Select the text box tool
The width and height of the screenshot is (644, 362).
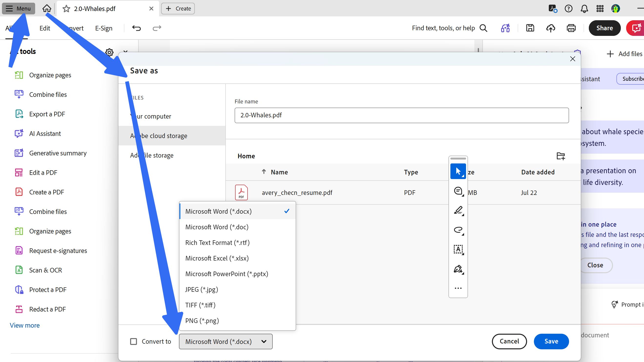point(458,249)
